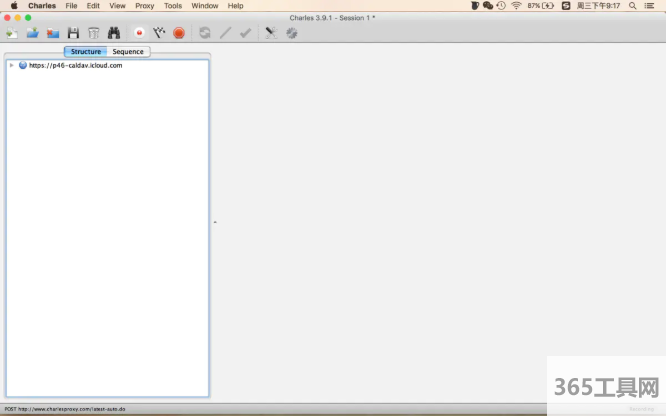The height and width of the screenshot is (416, 667).
Task: Toggle recording with the small red record button
Action: [x=139, y=33]
